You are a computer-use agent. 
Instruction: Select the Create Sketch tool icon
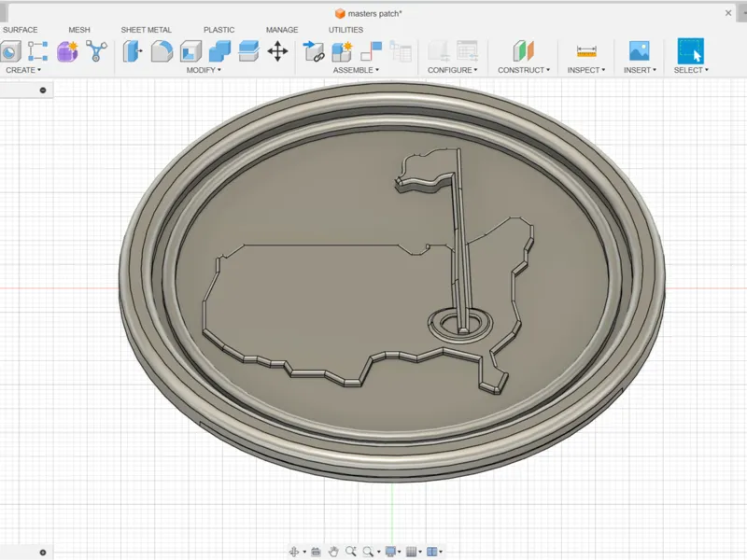click(x=37, y=51)
